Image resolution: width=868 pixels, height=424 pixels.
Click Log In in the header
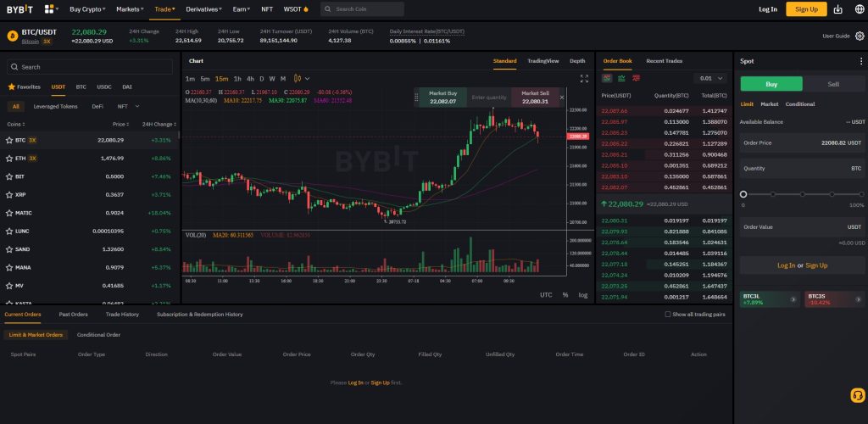click(768, 9)
